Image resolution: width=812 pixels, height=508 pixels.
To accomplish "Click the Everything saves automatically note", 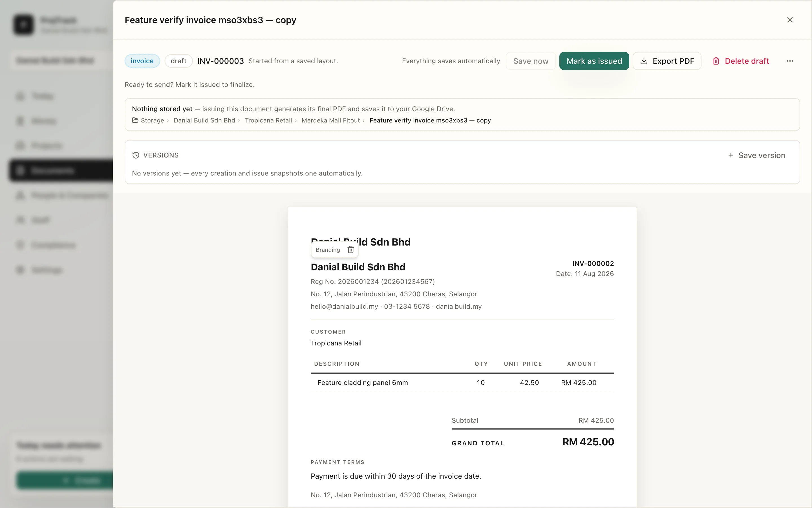I will (451, 61).
